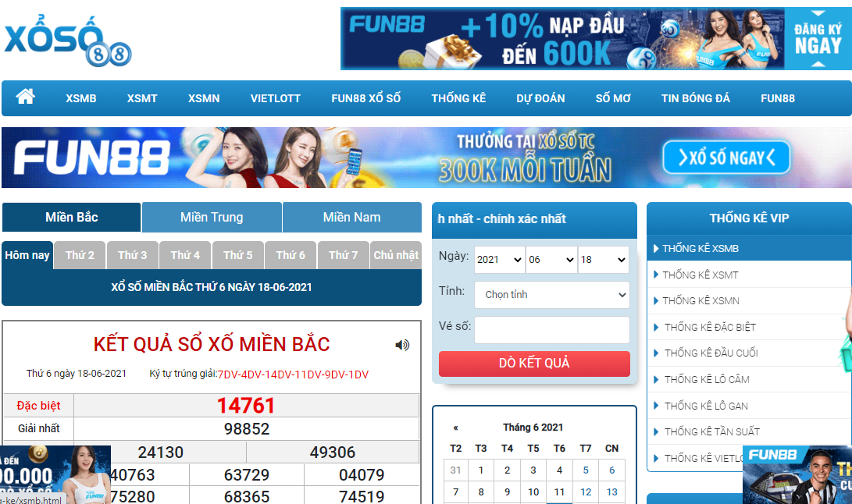Image resolution: width=852 pixels, height=504 pixels.
Task: Open the year dropdown showing 2021
Action: point(499,260)
